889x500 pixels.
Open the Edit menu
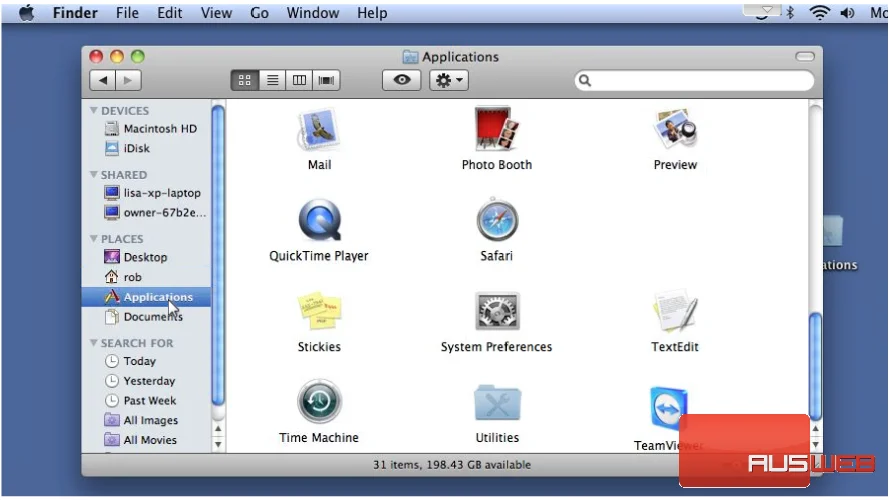(x=170, y=12)
